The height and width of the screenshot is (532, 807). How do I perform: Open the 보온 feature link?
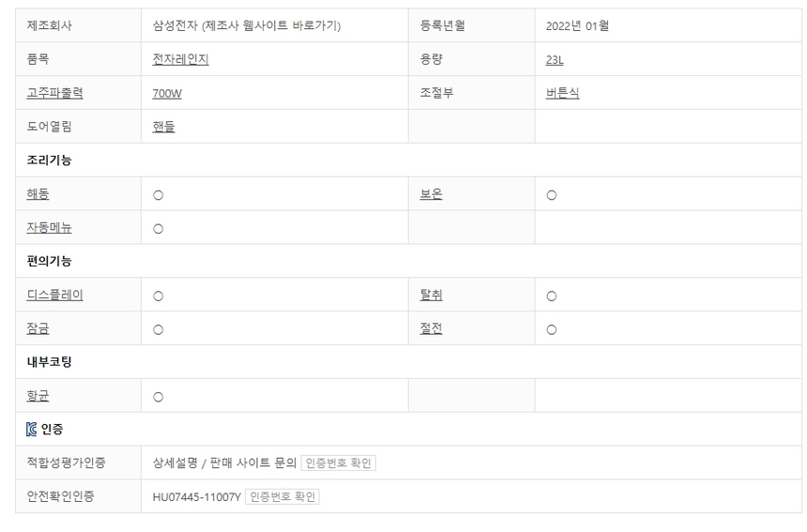(431, 194)
